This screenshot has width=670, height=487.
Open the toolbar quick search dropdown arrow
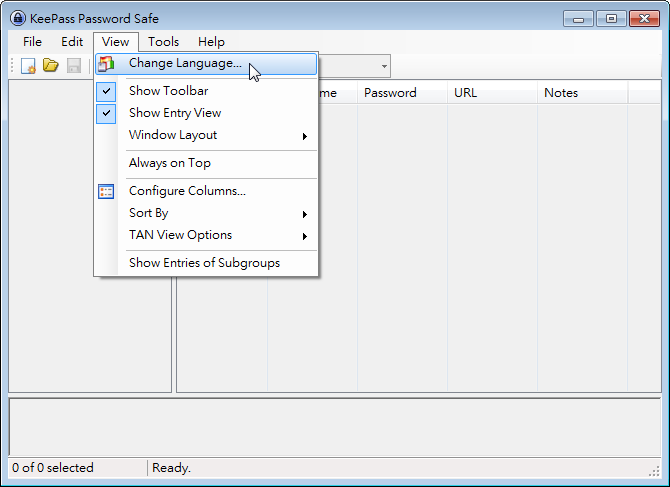384,66
